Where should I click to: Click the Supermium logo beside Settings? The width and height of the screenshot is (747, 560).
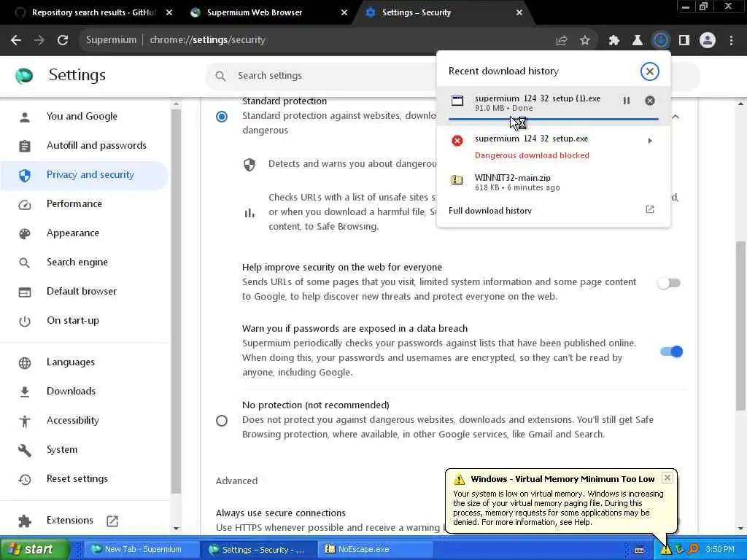click(x=24, y=76)
